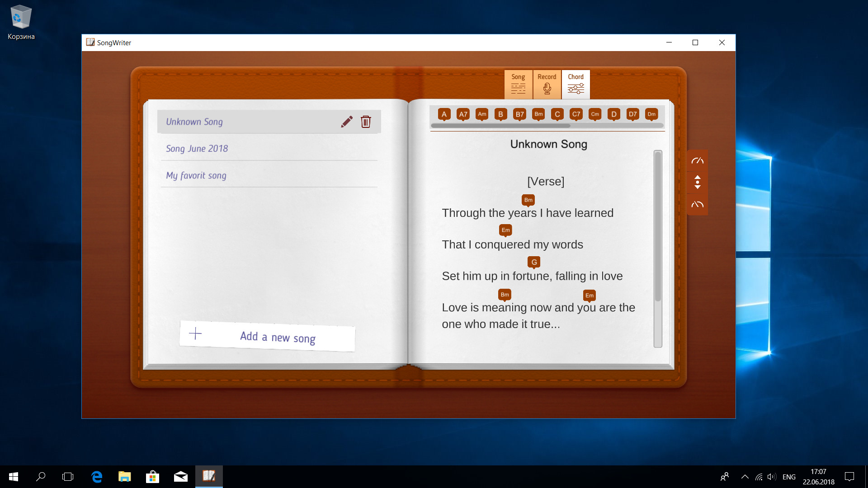Select the Dm chord in palette
868x488 pixels.
[651, 114]
